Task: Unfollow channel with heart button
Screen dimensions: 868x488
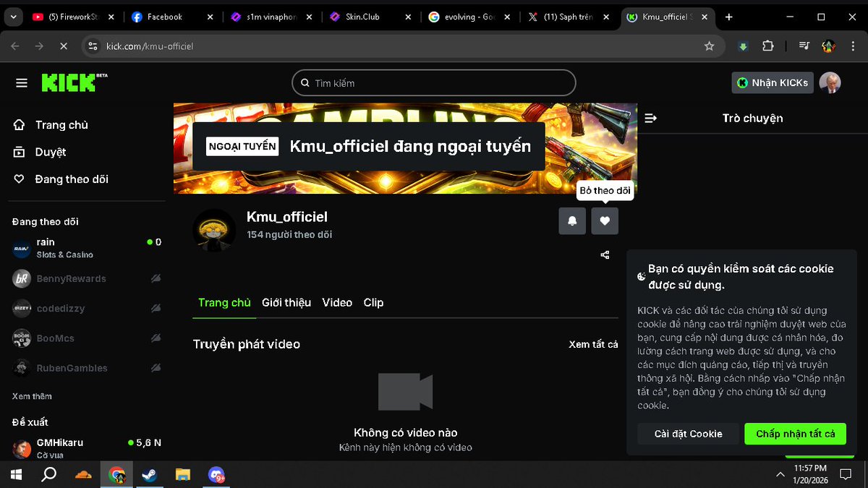Action: click(605, 221)
